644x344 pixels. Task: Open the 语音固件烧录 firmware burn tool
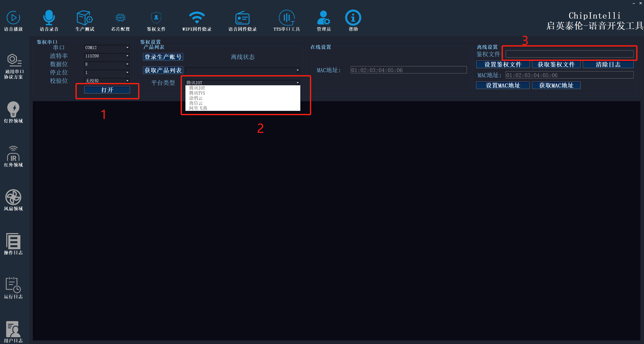pyautogui.click(x=243, y=21)
